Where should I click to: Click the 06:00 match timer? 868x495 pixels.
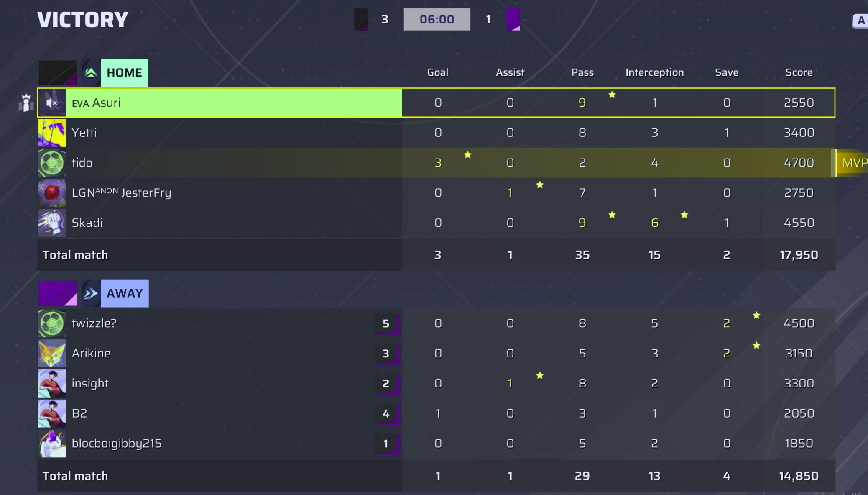(437, 19)
